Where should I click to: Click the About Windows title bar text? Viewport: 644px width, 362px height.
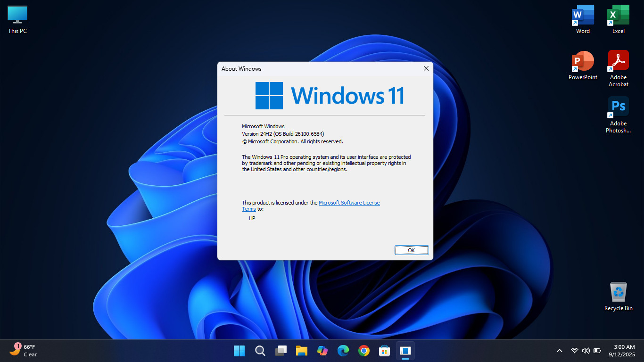pos(241,69)
